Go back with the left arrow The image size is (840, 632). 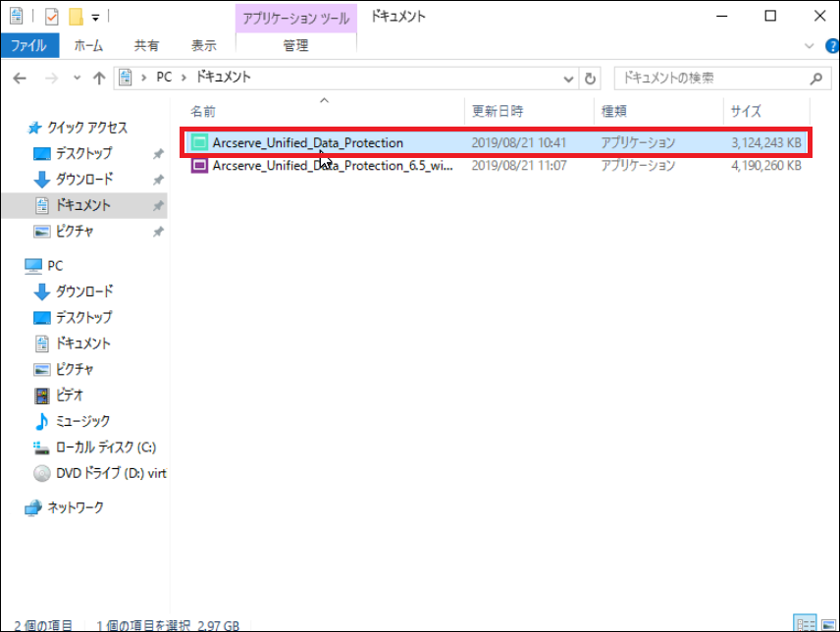[x=20, y=79]
